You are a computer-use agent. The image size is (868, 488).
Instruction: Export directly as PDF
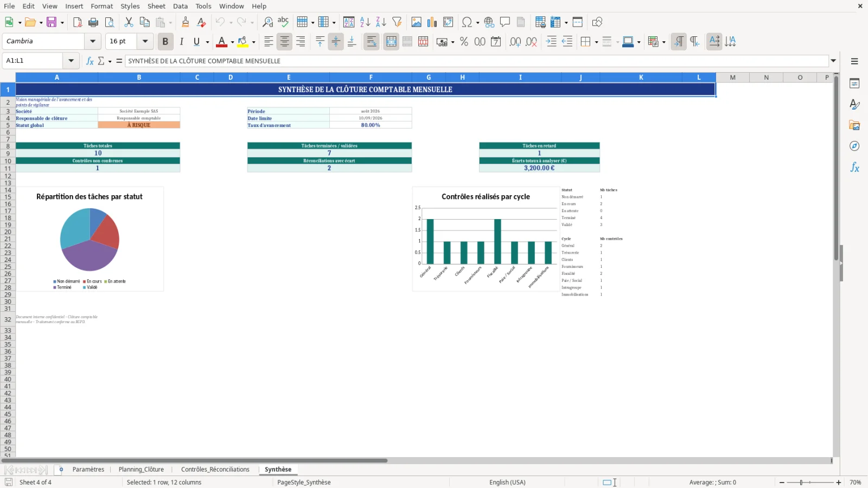coord(78,22)
